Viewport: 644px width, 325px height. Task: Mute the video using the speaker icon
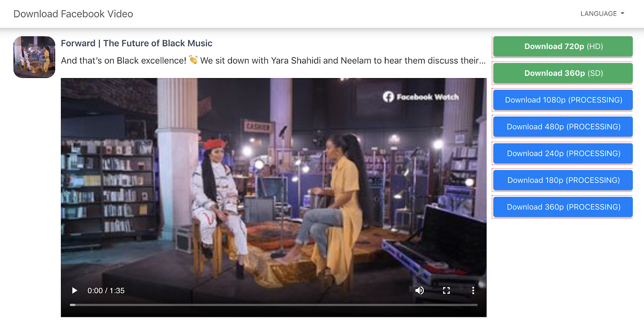coord(419,290)
